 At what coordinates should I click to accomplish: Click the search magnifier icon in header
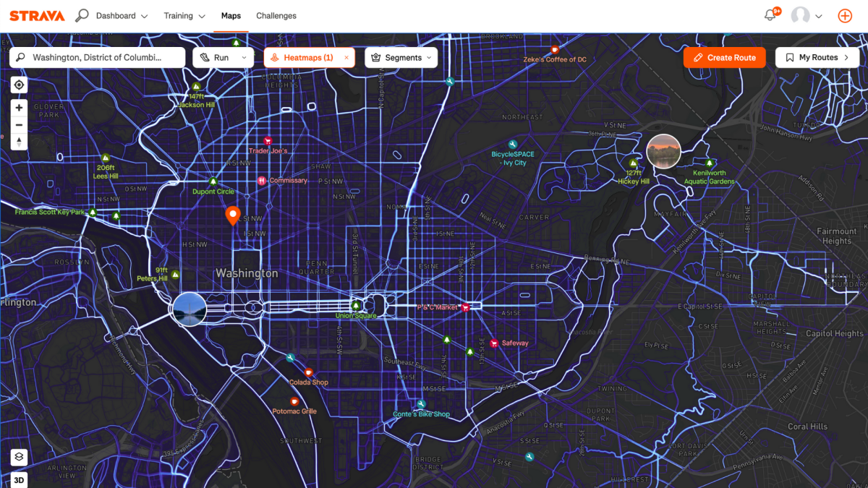[x=82, y=15]
